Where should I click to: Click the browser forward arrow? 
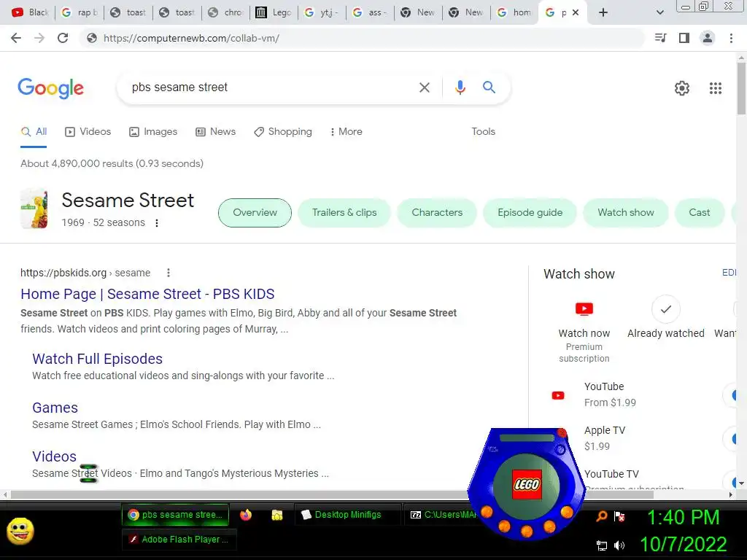click(39, 38)
